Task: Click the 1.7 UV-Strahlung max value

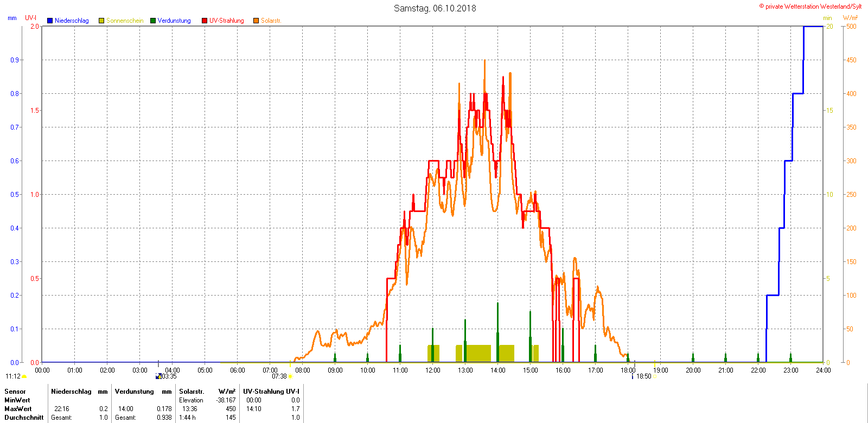Action: (296, 409)
